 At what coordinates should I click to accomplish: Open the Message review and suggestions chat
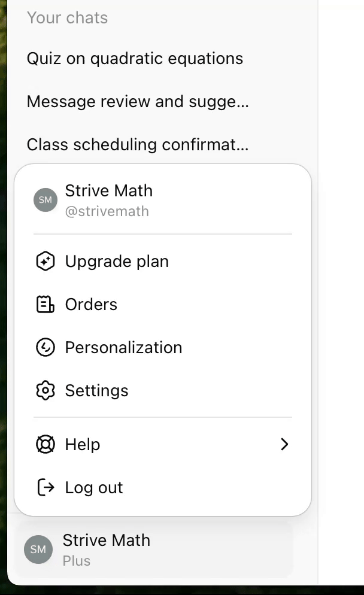pyautogui.click(x=138, y=101)
